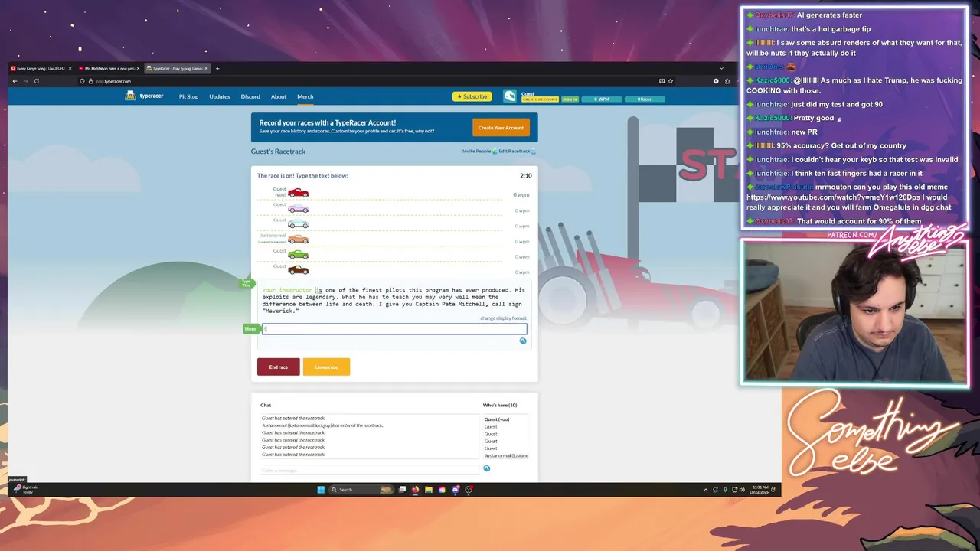This screenshot has height=551, width=980.
Task: Open the taskbar clock and date
Action: tap(760, 489)
